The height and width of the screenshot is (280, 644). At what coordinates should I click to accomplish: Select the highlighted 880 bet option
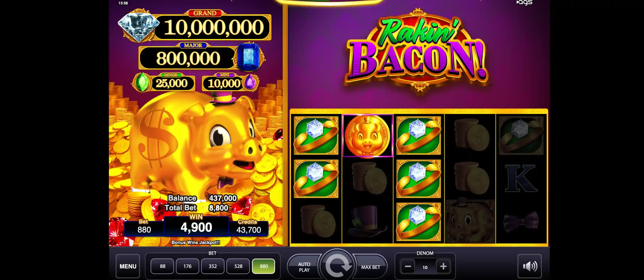pyautogui.click(x=263, y=266)
